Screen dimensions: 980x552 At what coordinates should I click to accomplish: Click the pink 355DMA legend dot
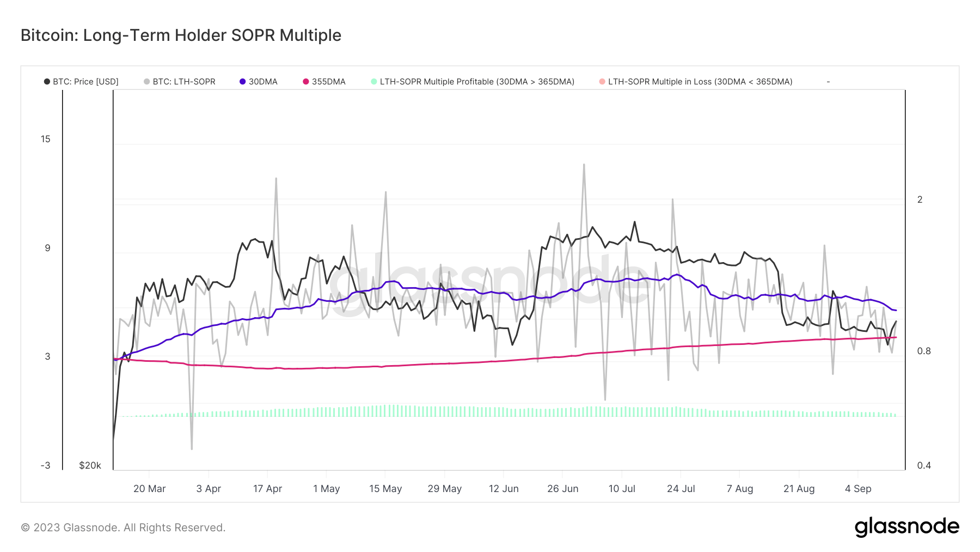tap(306, 82)
